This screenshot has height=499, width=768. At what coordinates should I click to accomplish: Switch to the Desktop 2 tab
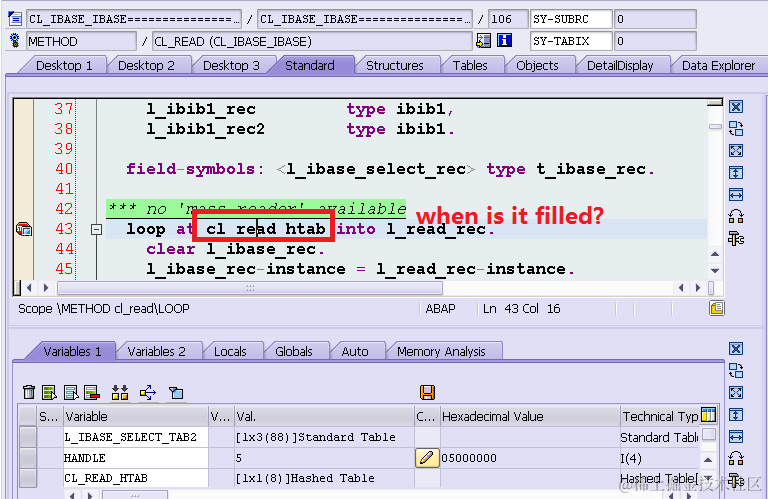coord(146,66)
